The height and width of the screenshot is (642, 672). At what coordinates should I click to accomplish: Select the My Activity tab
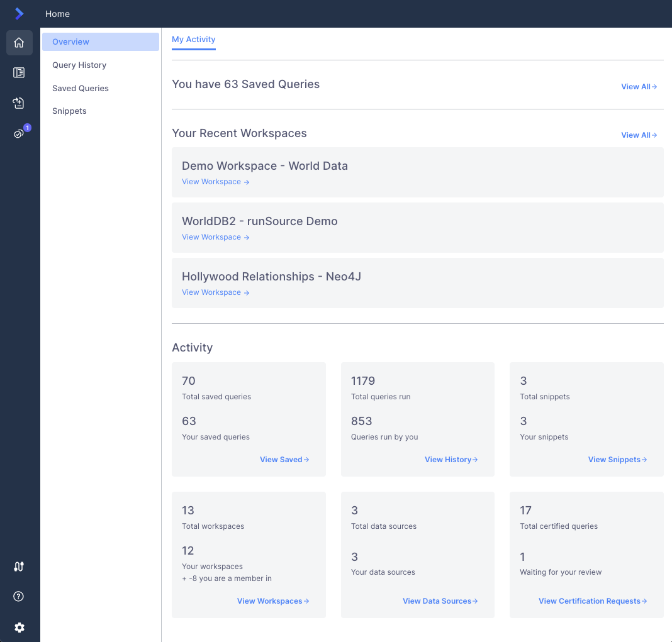click(194, 39)
